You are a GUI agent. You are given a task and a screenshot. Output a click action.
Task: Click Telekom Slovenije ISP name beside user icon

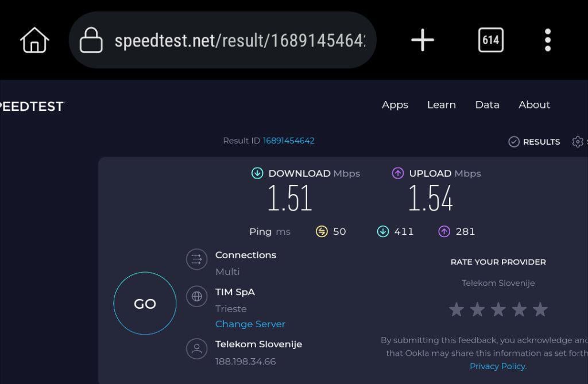(x=258, y=344)
